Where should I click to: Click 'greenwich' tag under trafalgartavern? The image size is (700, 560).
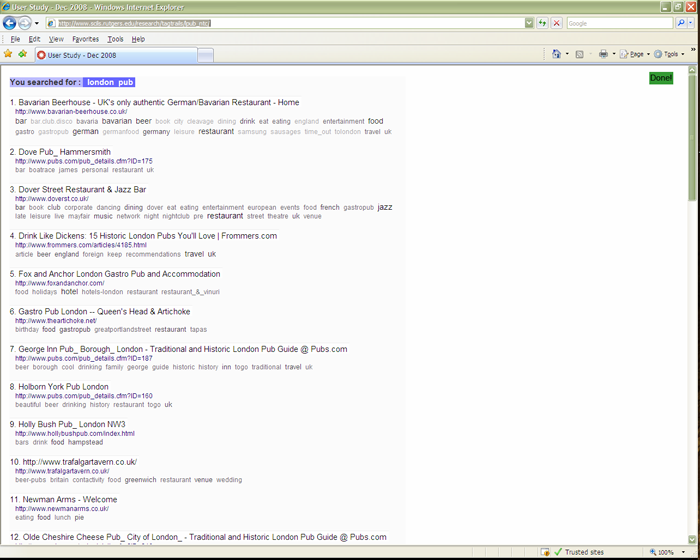point(140,480)
